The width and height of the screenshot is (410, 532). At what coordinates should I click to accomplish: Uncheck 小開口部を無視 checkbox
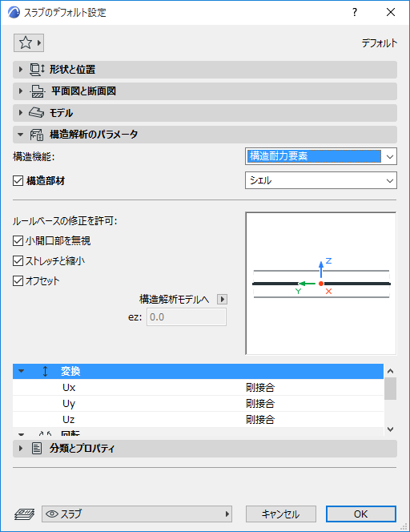click(x=18, y=241)
